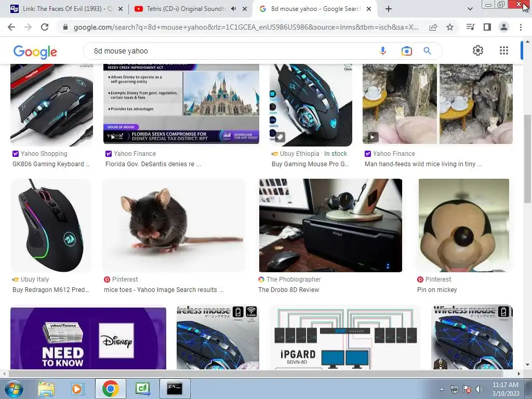The width and height of the screenshot is (532, 399).
Task: Close the 8d mouse yahoo tab
Action: pos(369,9)
